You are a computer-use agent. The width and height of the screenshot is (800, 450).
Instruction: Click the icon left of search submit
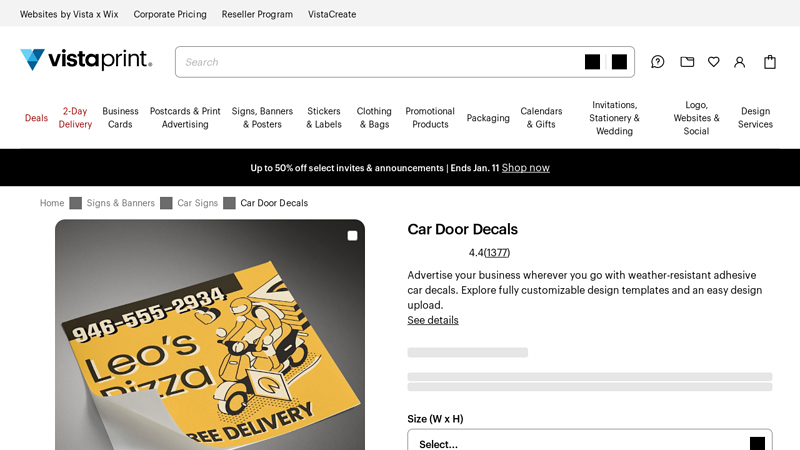pos(592,62)
